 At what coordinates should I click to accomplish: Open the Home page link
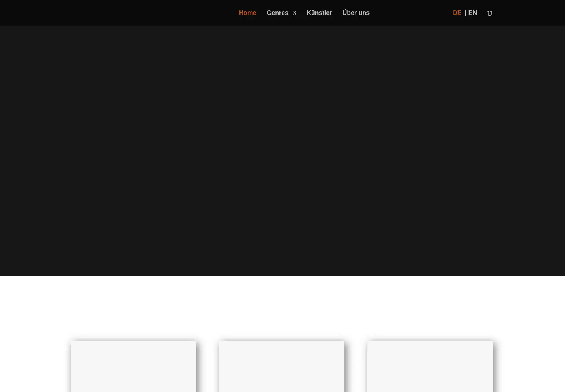(247, 13)
